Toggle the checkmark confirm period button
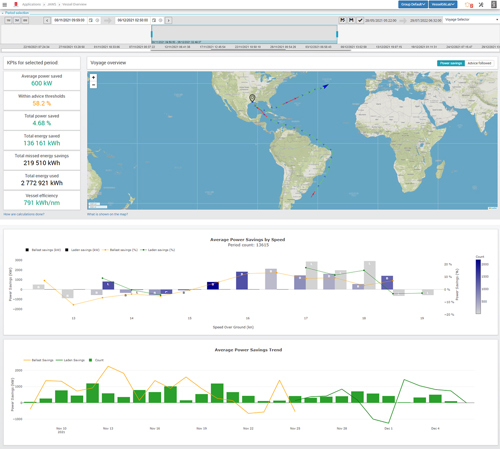This screenshot has width=500, height=449. click(360, 20)
